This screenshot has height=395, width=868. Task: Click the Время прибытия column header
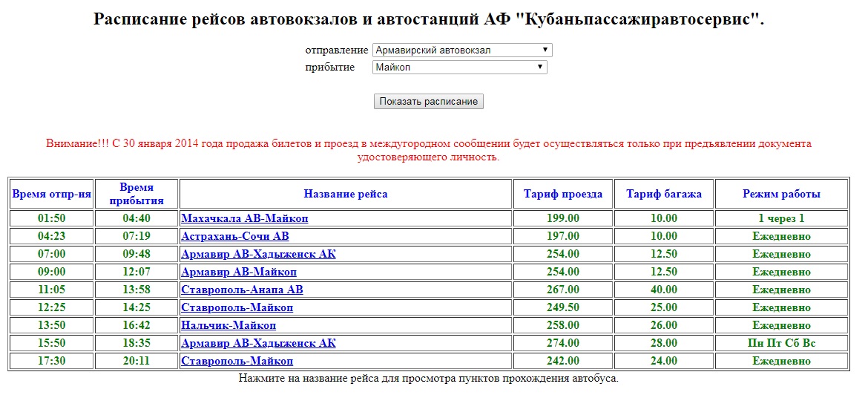pos(136,195)
